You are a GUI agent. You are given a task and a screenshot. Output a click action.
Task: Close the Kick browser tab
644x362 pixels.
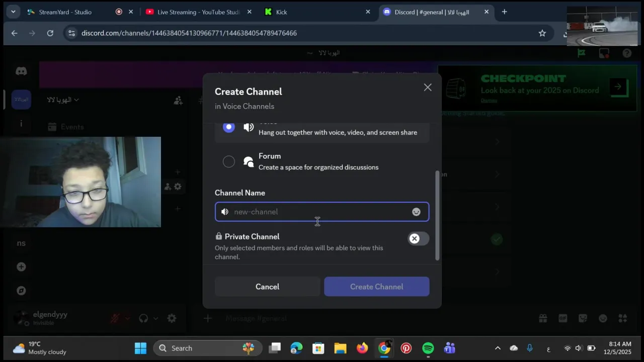point(368,12)
